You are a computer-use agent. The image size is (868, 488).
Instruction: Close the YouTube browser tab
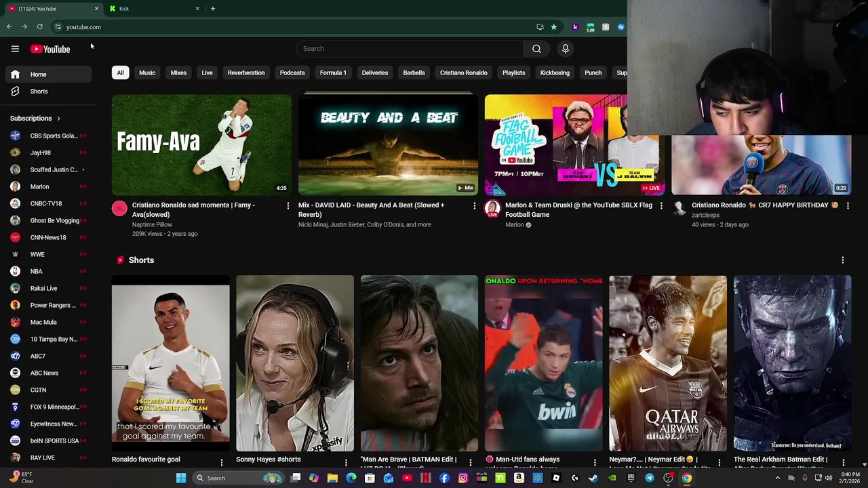(96, 9)
